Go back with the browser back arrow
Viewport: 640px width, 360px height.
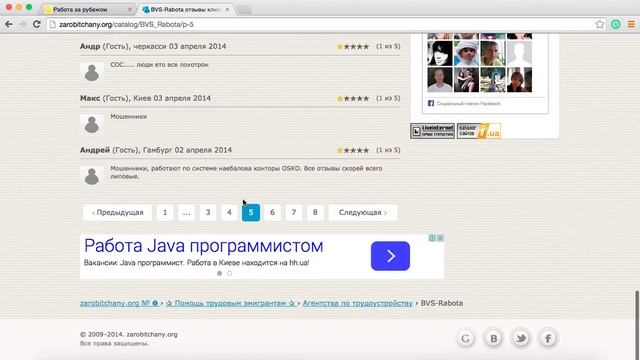(9, 24)
